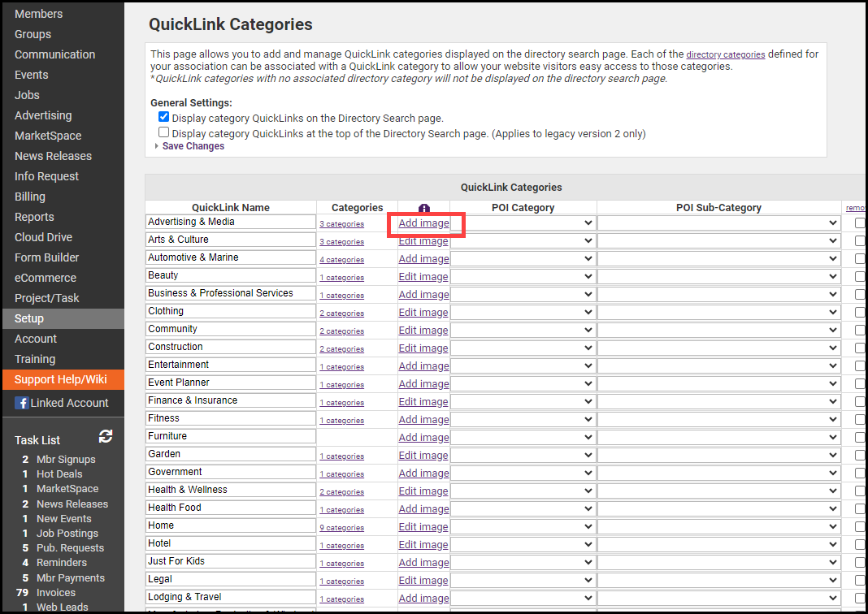Screen dimensions: 868x614
Task: Enable QuickLinks at top of Directory Search page
Action: pyautogui.click(x=164, y=132)
